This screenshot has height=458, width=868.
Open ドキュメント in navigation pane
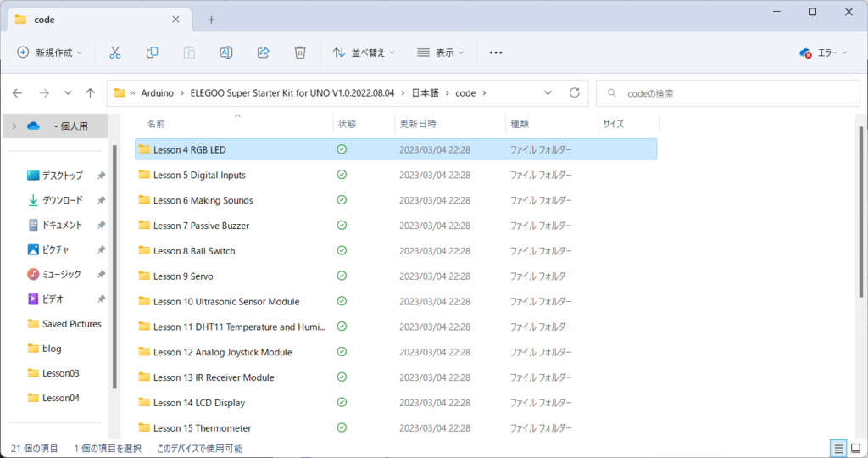coord(61,225)
